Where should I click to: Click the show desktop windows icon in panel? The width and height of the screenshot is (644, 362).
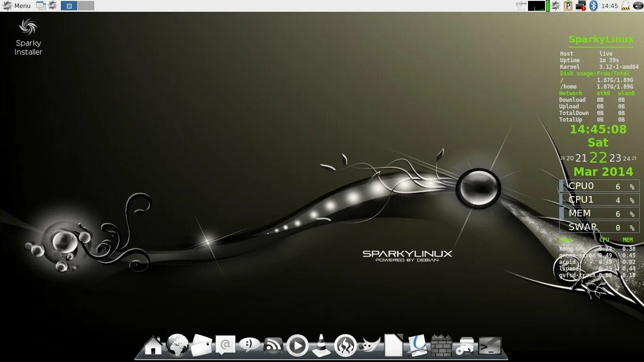point(41,6)
